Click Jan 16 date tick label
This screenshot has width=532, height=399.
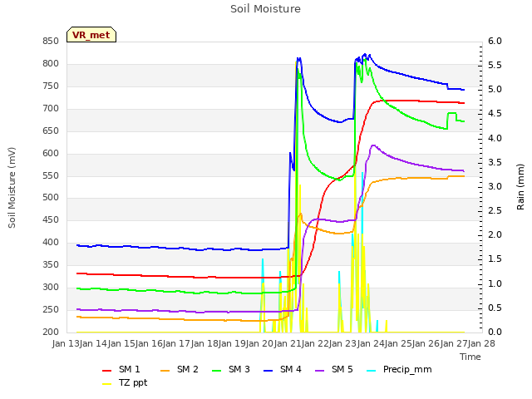coord(150,343)
